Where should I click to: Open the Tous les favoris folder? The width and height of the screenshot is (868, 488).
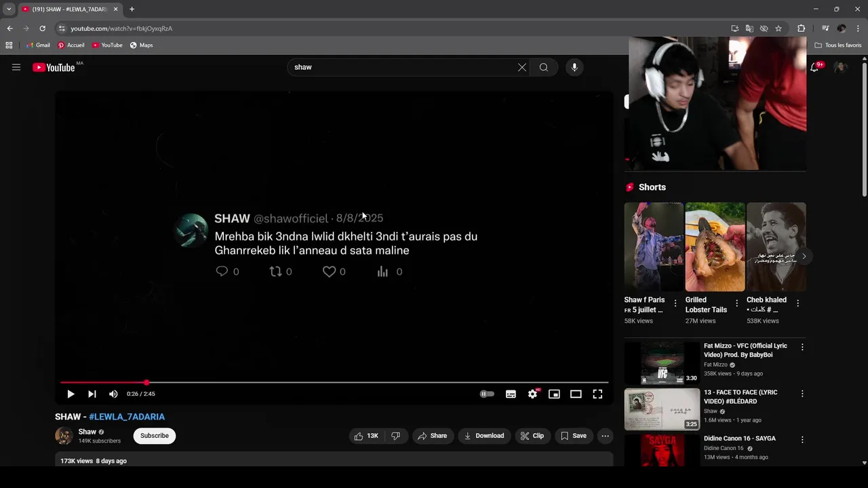coord(838,45)
